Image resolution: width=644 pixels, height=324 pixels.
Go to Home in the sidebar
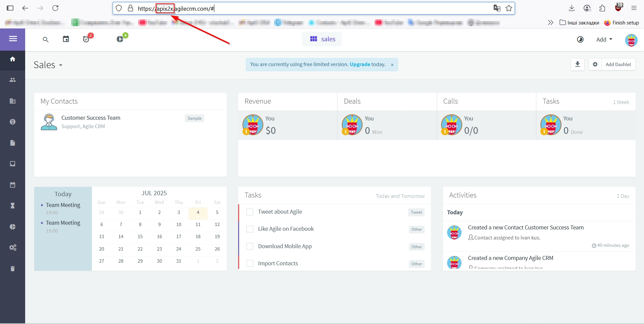pos(12,59)
